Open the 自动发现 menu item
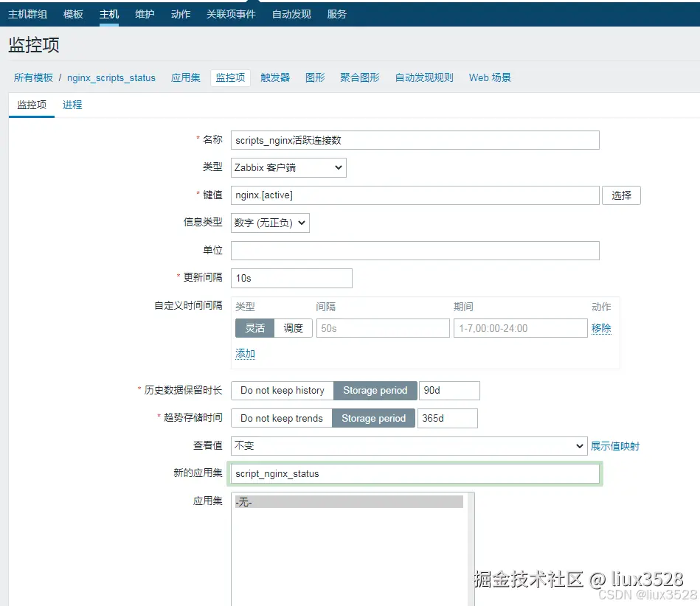This screenshot has width=700, height=606. click(x=291, y=14)
